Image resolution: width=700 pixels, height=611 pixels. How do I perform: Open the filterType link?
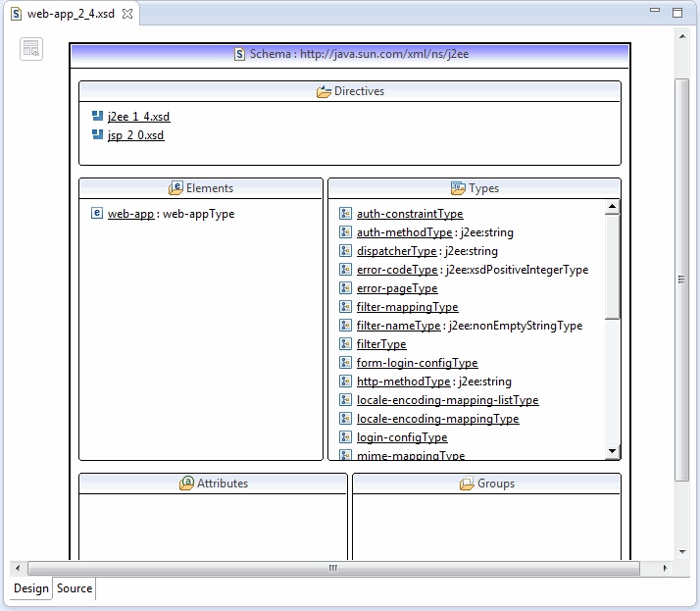pos(381,344)
